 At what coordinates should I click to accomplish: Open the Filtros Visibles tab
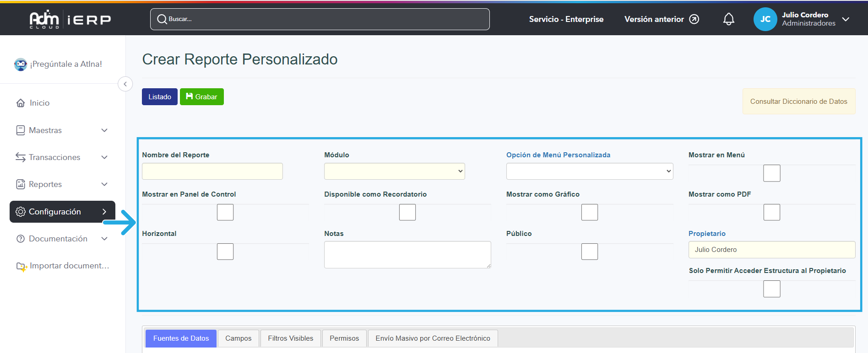[x=290, y=338]
